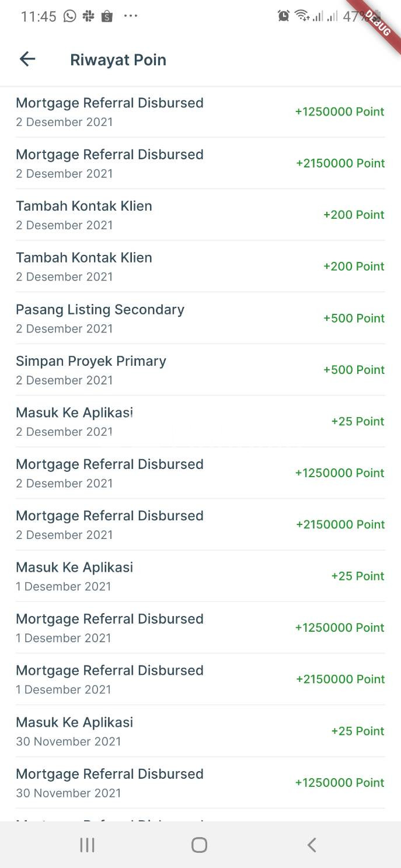Open the Simpan Proyek Primary entry
This screenshot has height=868, width=401.
[x=200, y=370]
